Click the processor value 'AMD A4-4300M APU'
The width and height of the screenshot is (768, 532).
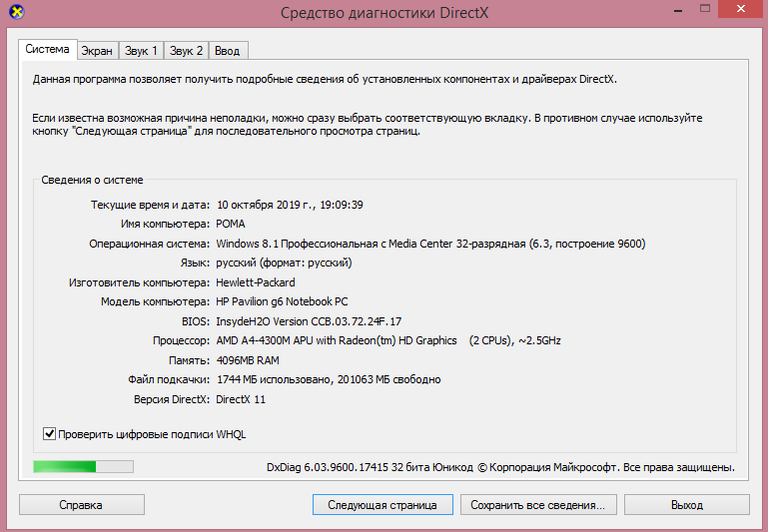point(265,340)
